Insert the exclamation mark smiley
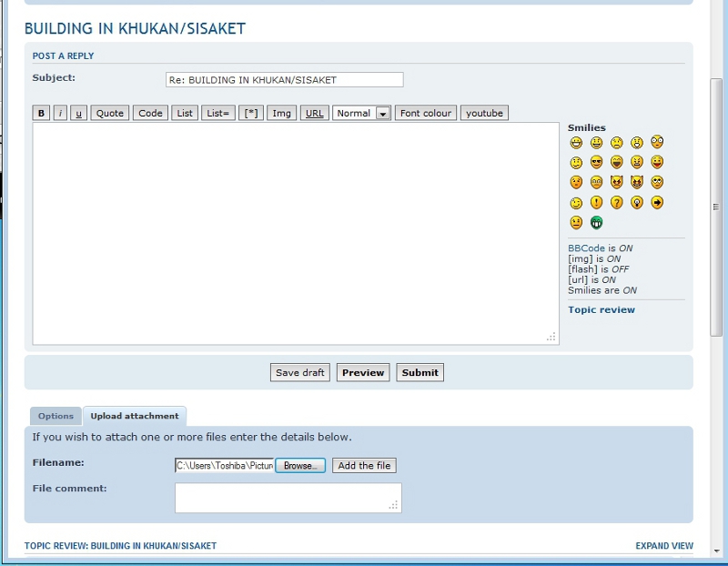This screenshot has height=566, width=728. [x=596, y=203]
